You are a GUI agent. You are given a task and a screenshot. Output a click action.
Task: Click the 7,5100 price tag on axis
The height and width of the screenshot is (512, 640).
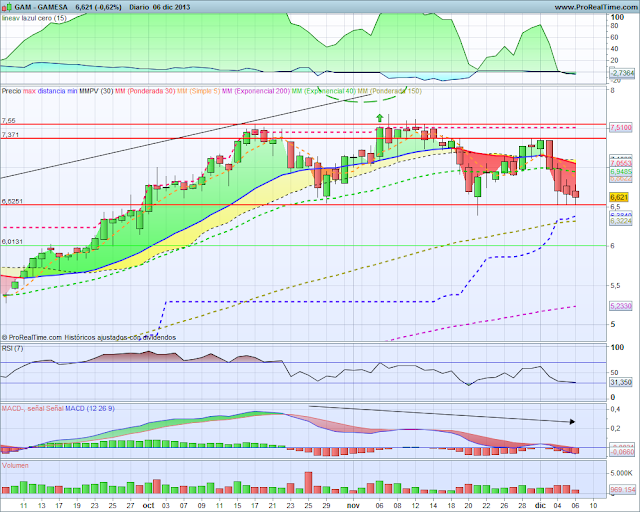pos(621,127)
